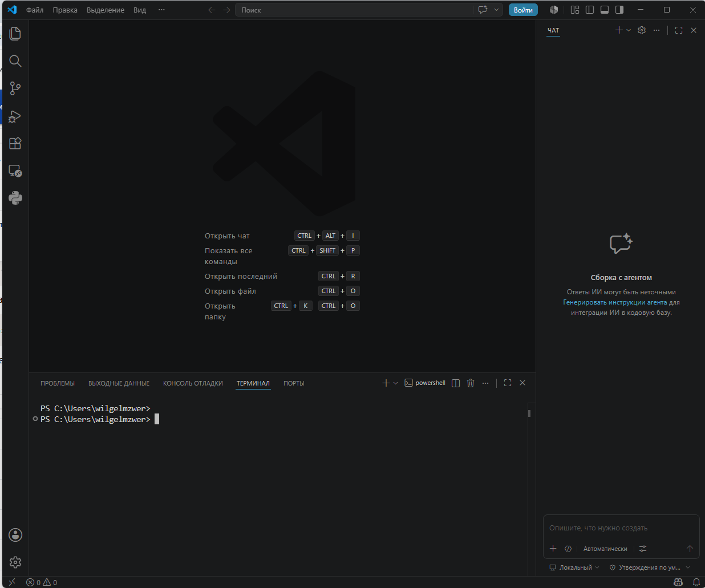Go back with the navigation arrow
Screen dimensions: 705x588
[212, 10]
